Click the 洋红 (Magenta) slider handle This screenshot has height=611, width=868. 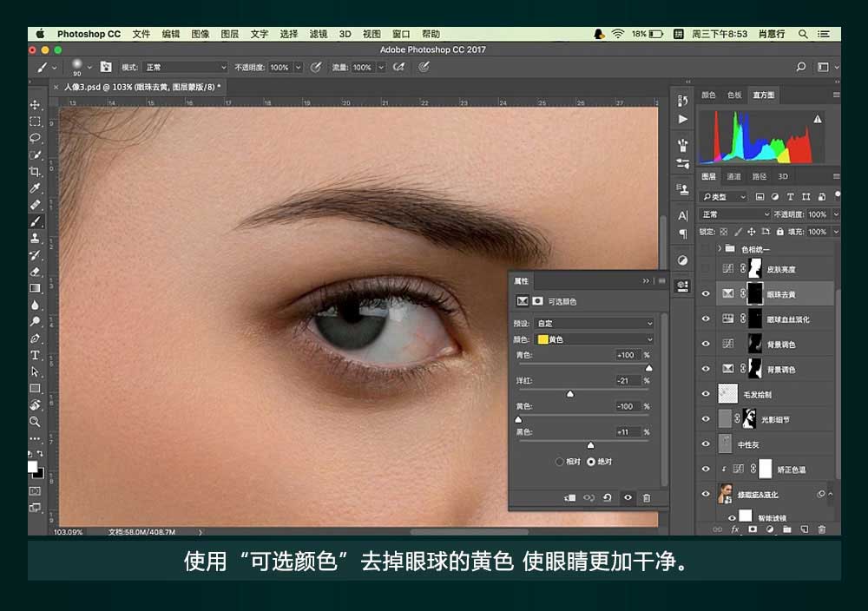coord(570,394)
